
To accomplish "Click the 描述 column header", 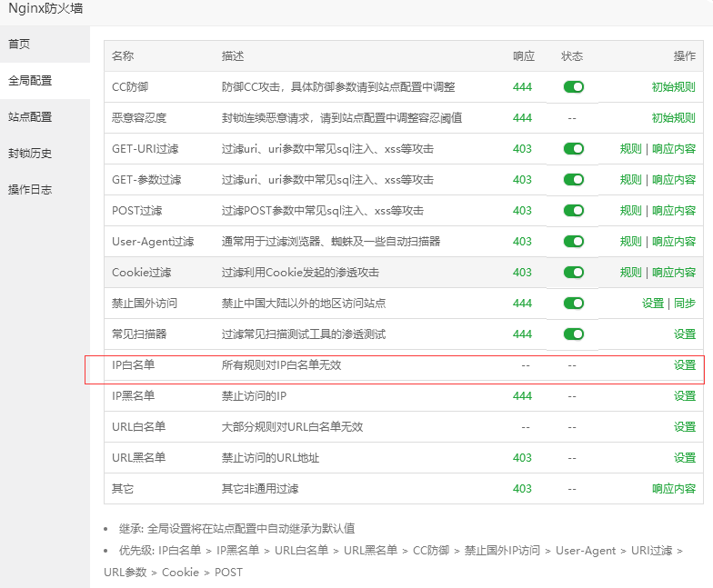I will [x=233, y=56].
